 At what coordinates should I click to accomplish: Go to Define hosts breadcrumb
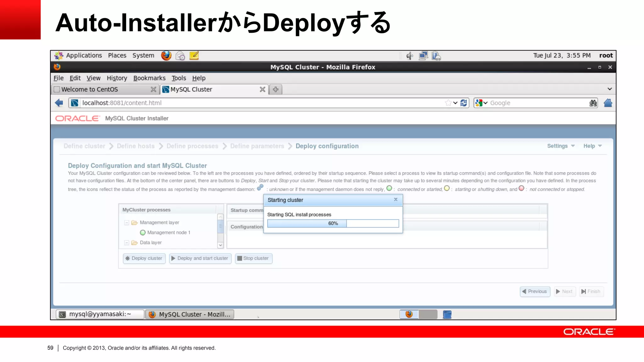click(x=136, y=146)
